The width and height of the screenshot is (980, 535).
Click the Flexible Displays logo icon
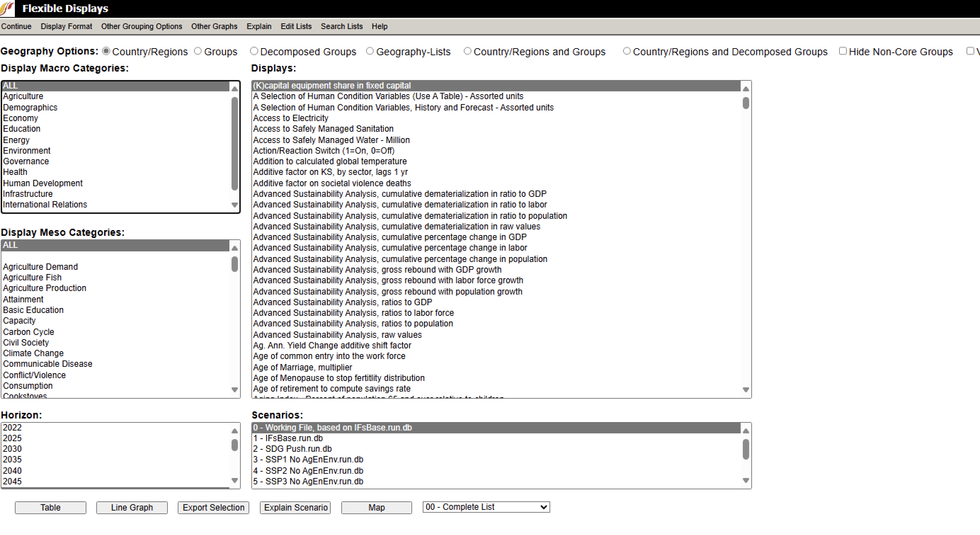pyautogui.click(x=7, y=8)
